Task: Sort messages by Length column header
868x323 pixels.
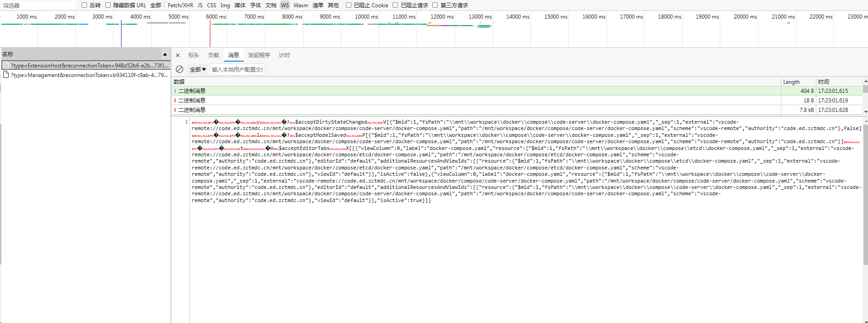Action: tap(799, 82)
